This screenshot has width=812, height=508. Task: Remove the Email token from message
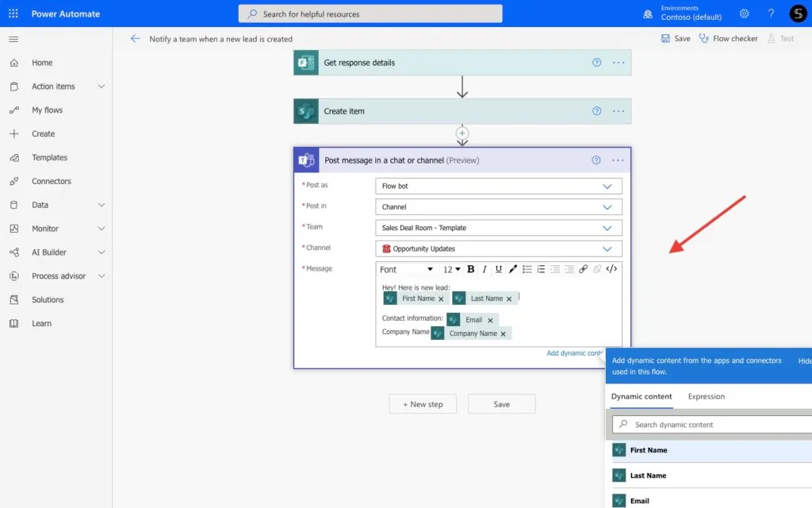(490, 321)
